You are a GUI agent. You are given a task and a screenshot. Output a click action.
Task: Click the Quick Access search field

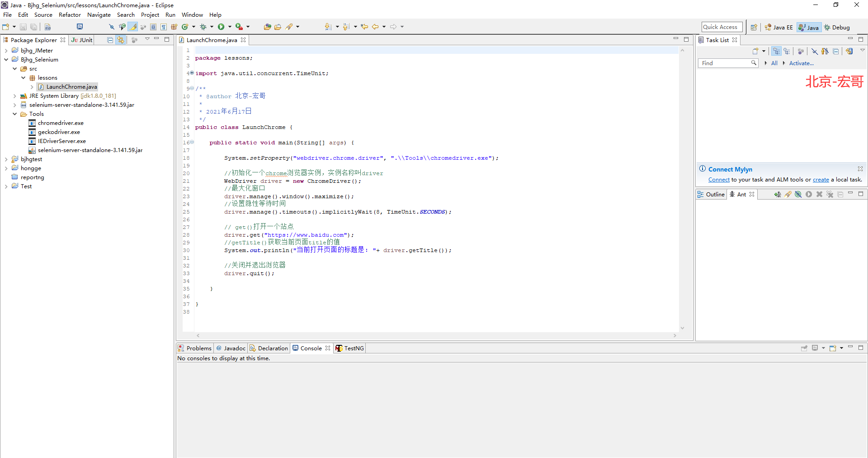click(722, 27)
